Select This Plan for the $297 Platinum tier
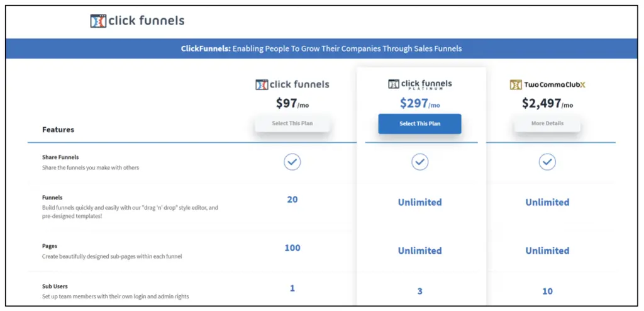This screenshot has height=311, width=644. (419, 124)
